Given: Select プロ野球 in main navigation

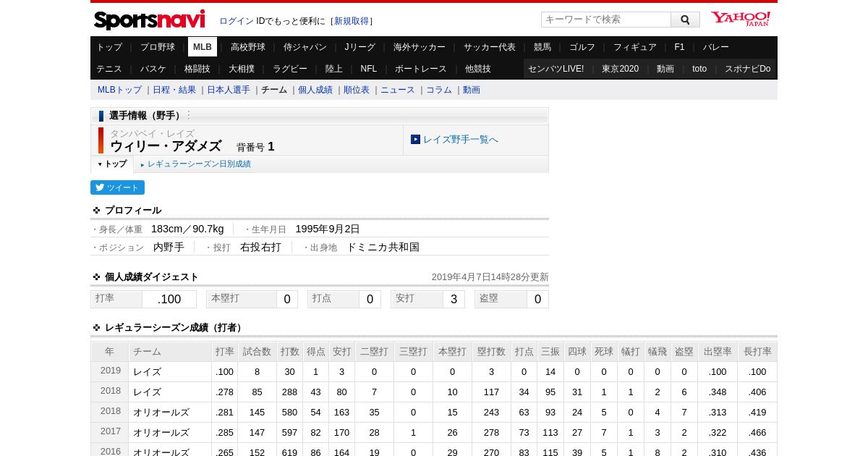Looking at the screenshot, I should pos(158,47).
